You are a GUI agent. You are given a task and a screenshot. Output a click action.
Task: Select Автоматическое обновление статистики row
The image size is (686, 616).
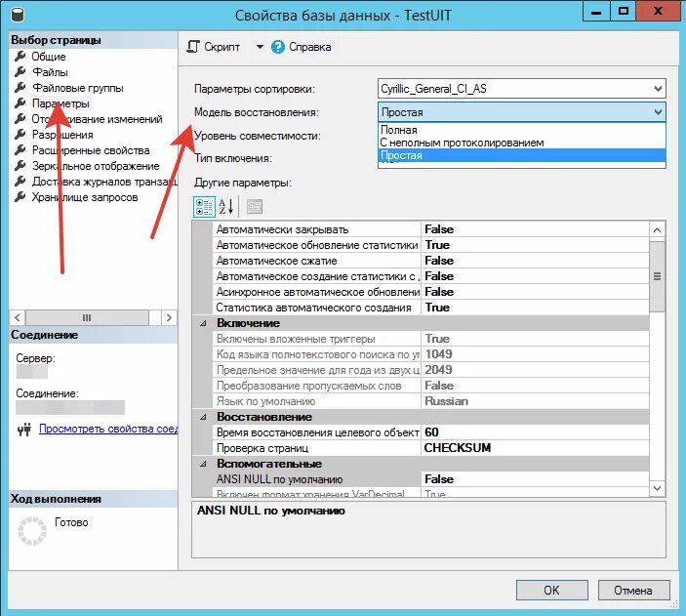pos(430,245)
